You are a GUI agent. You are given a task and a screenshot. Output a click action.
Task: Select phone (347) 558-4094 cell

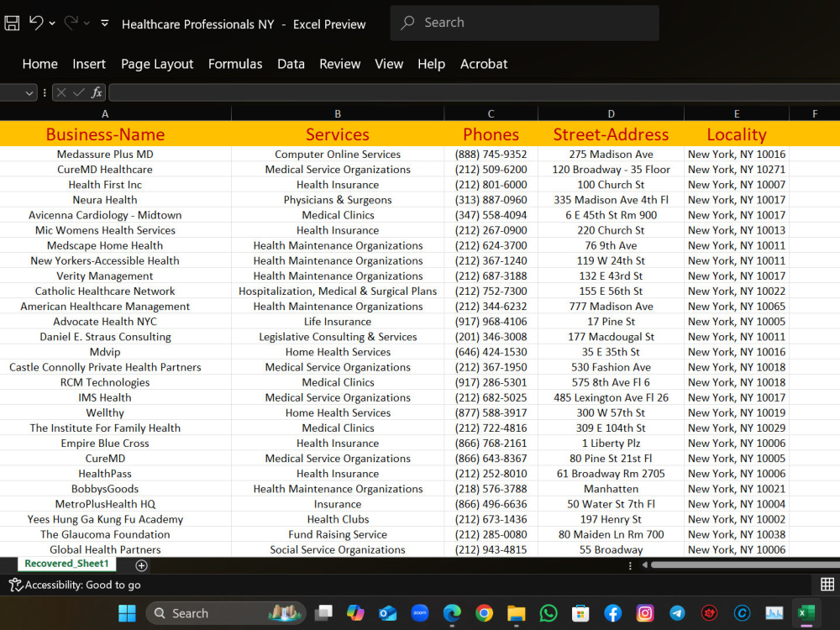[x=491, y=215]
